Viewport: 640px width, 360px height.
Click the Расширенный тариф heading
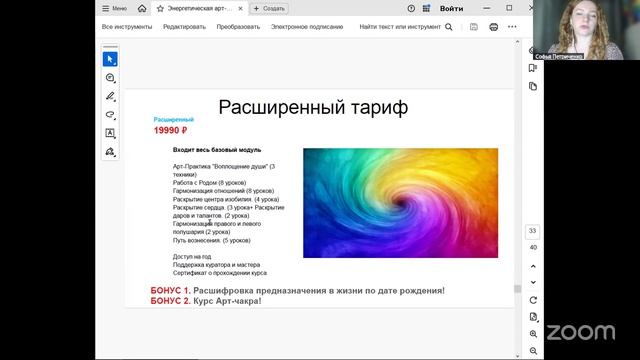pyautogui.click(x=313, y=108)
